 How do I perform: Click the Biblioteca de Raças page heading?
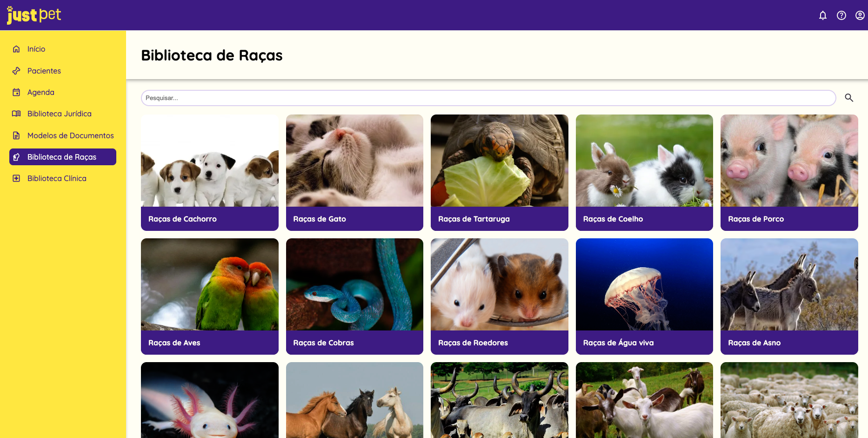coord(212,55)
